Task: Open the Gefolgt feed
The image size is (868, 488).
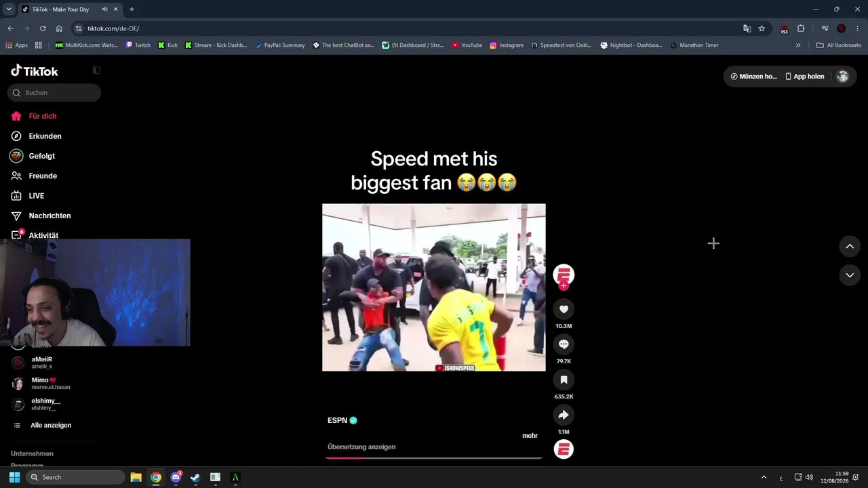Action: click(x=42, y=156)
